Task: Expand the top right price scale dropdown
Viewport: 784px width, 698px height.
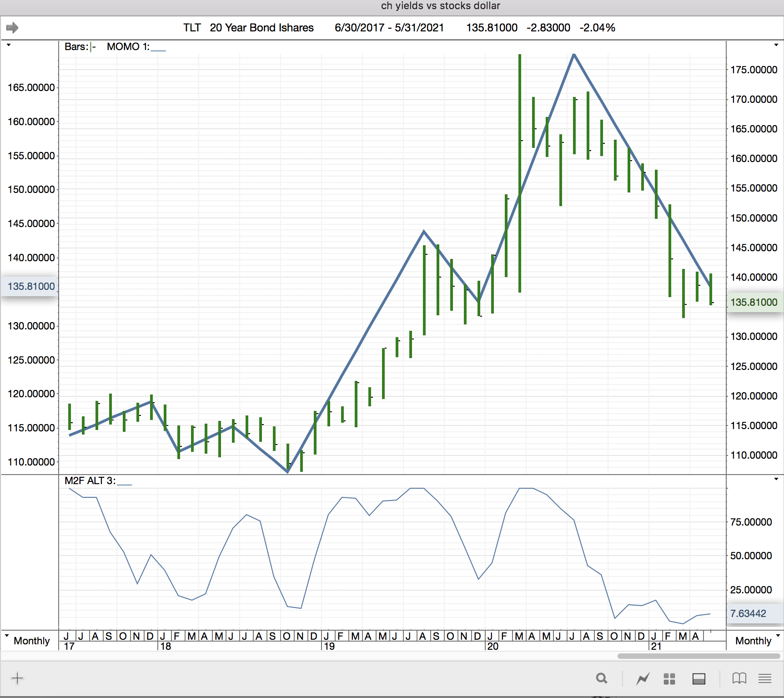Action: pos(776,45)
